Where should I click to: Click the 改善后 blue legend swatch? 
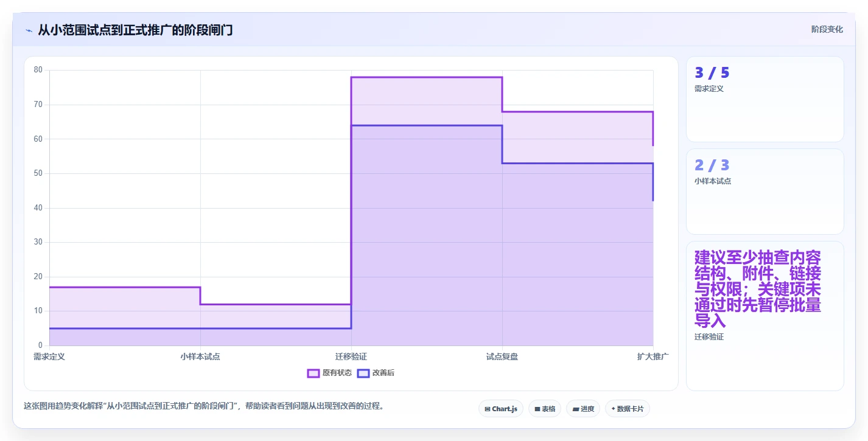[363, 373]
